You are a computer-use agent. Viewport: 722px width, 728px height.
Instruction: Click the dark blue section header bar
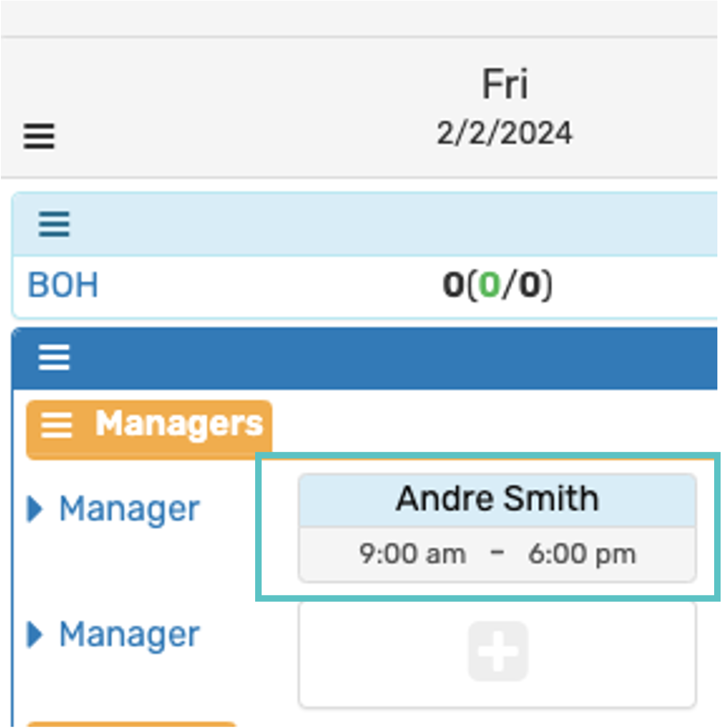tap(370, 358)
